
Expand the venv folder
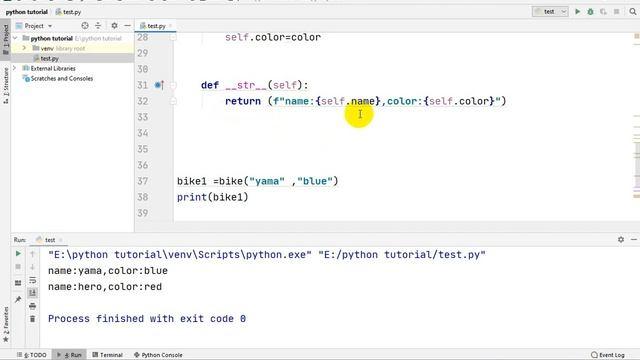point(24,48)
